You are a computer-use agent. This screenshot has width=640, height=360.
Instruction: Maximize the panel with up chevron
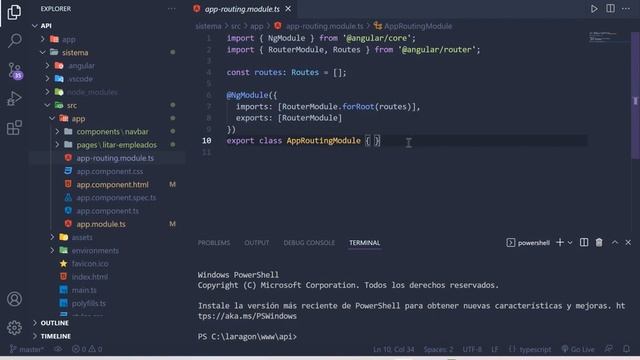[x=615, y=242]
